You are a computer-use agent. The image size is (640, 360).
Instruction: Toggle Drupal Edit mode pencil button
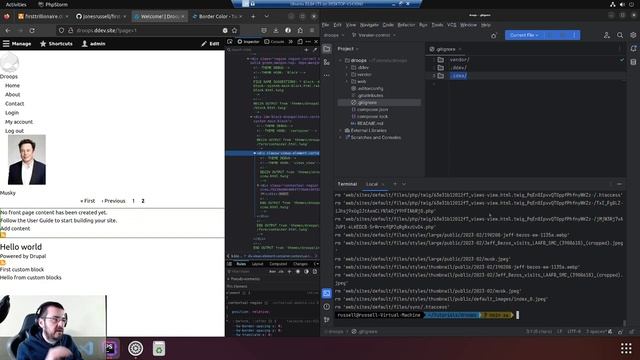coord(210,44)
